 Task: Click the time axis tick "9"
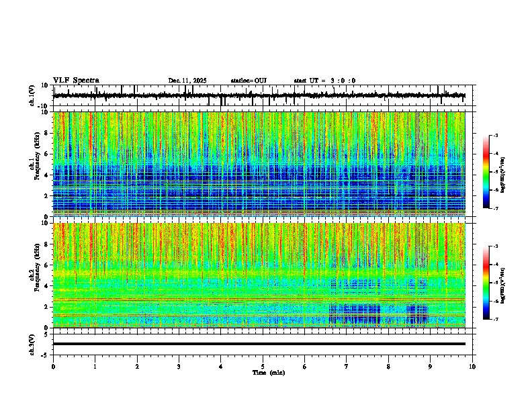(x=430, y=367)
